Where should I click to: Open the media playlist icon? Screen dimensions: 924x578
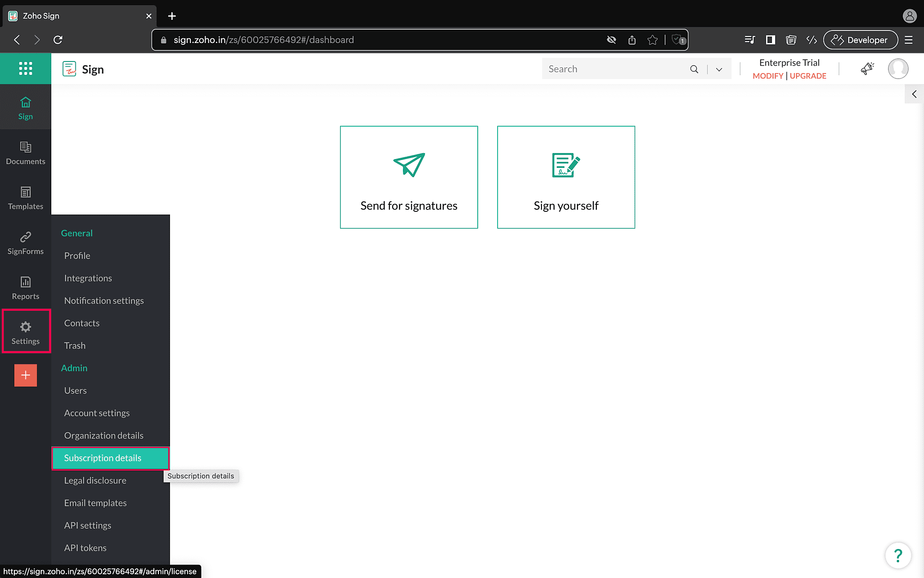750,40
